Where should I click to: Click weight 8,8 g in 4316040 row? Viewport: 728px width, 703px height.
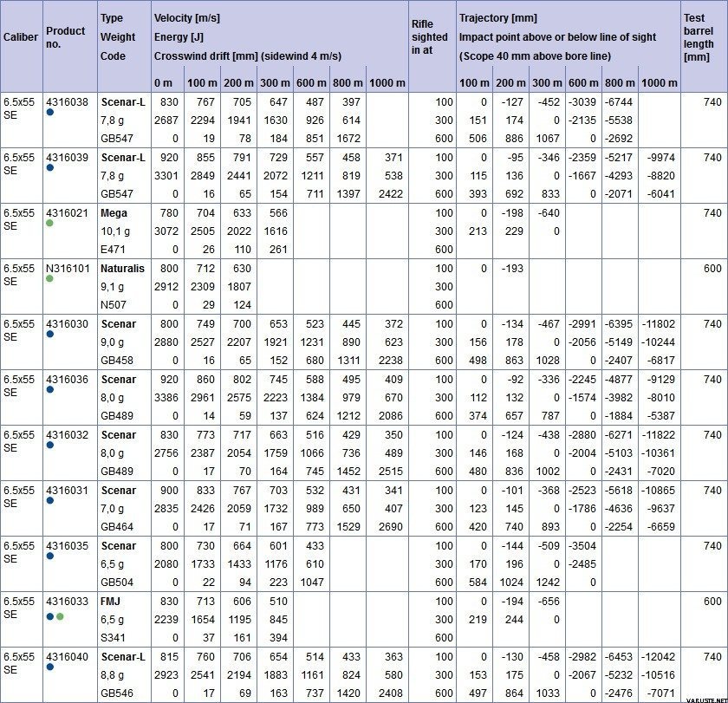pos(113,675)
